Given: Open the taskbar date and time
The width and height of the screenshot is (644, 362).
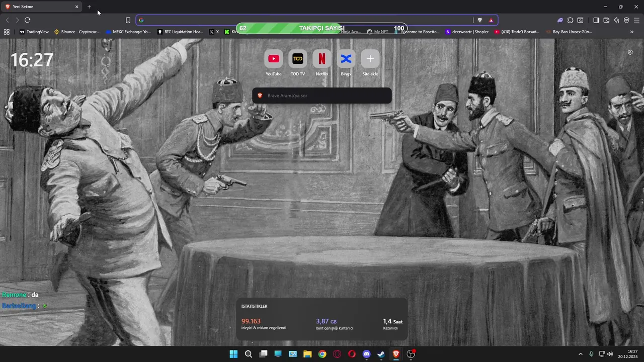Looking at the screenshot, I should tap(628, 354).
